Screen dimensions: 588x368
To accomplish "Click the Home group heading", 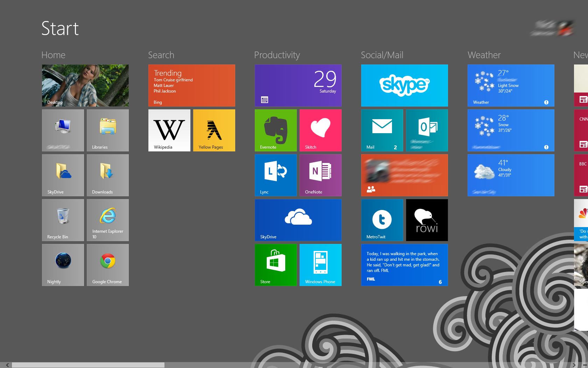I will (53, 55).
